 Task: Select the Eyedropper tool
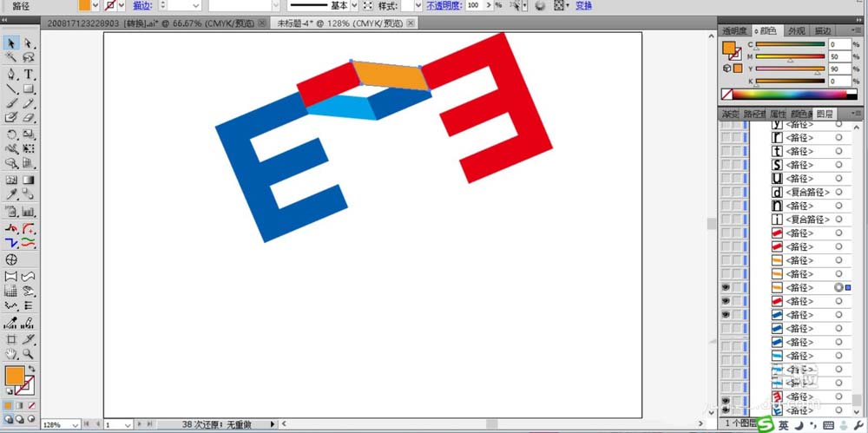click(11, 194)
